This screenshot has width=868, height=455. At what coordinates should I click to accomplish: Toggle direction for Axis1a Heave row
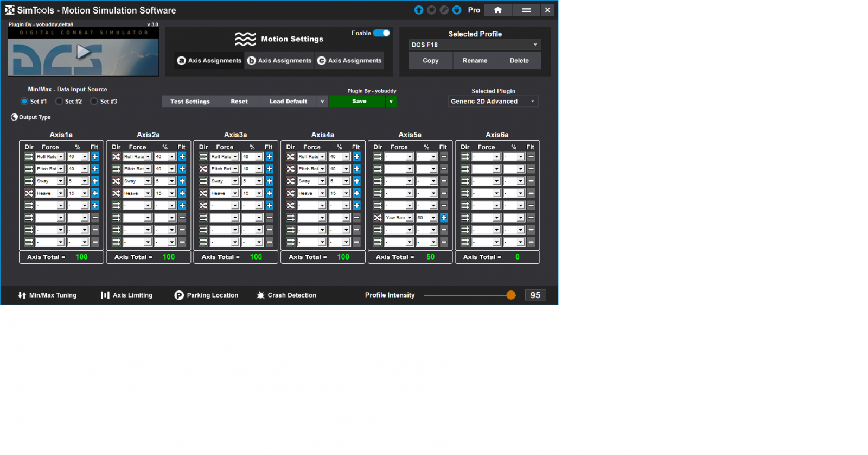(29, 193)
